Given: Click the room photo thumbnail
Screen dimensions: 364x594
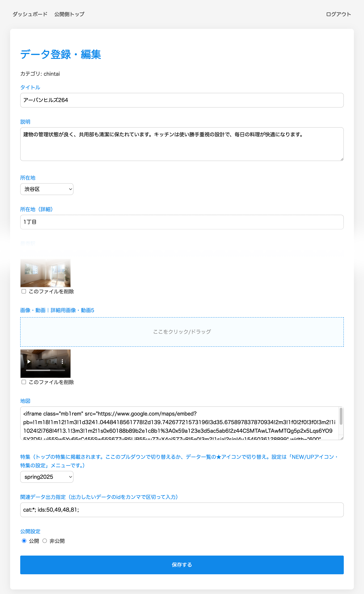Looking at the screenshot, I should 45,273.
